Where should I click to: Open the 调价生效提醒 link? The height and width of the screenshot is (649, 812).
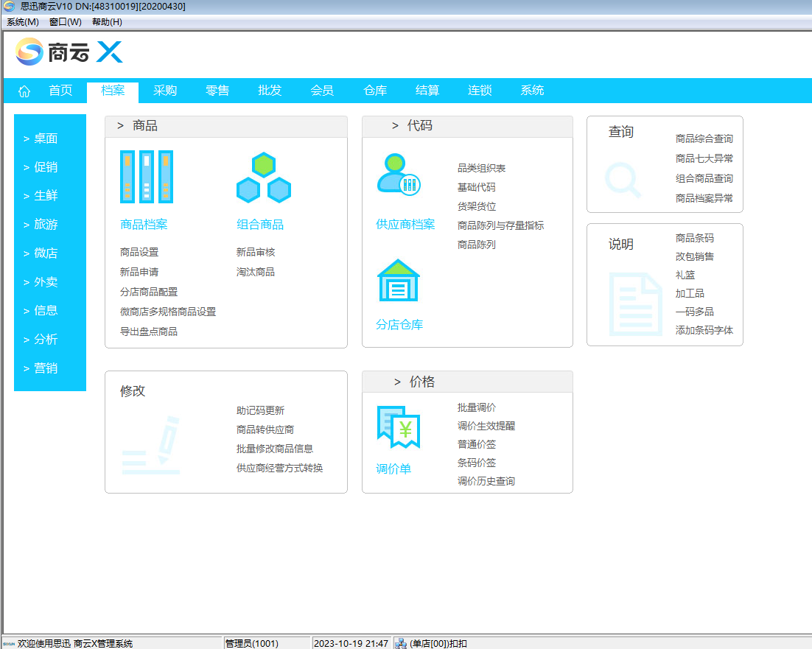(x=486, y=426)
